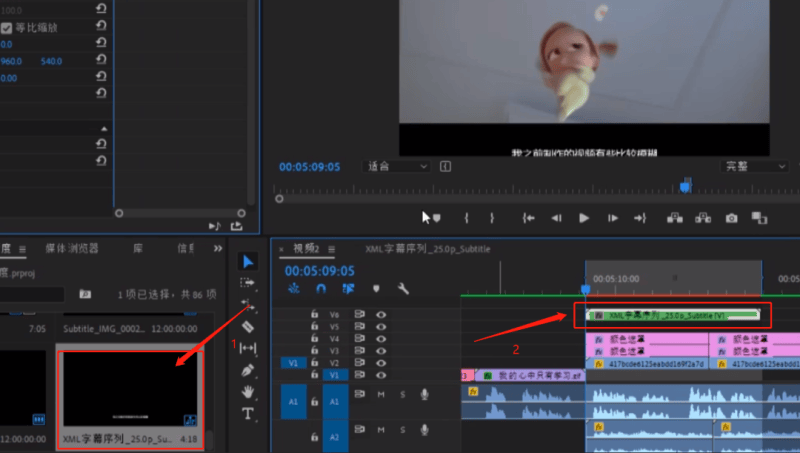This screenshot has height=453, width=800.
Task: Expand hidden panel tabs with double chevron
Action: click(x=218, y=248)
